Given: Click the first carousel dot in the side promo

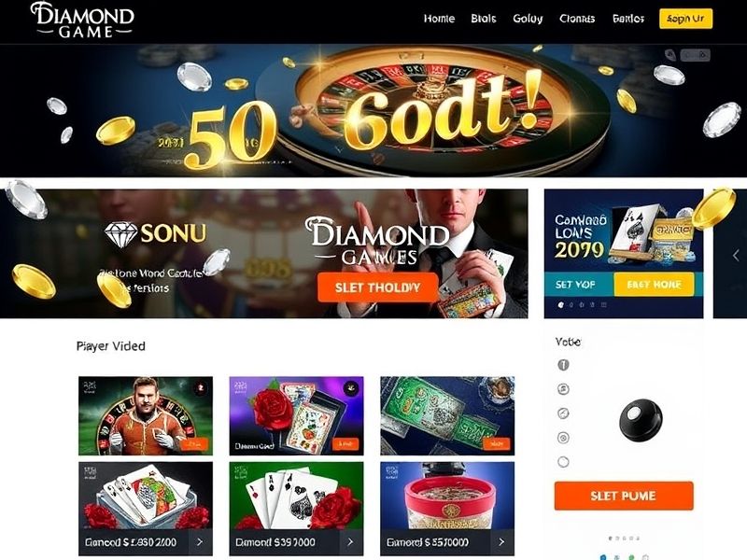Looking at the screenshot, I should (x=561, y=305).
